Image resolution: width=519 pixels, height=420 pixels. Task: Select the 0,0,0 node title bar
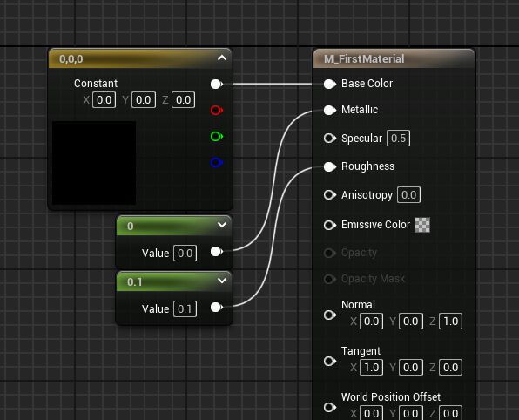point(140,58)
